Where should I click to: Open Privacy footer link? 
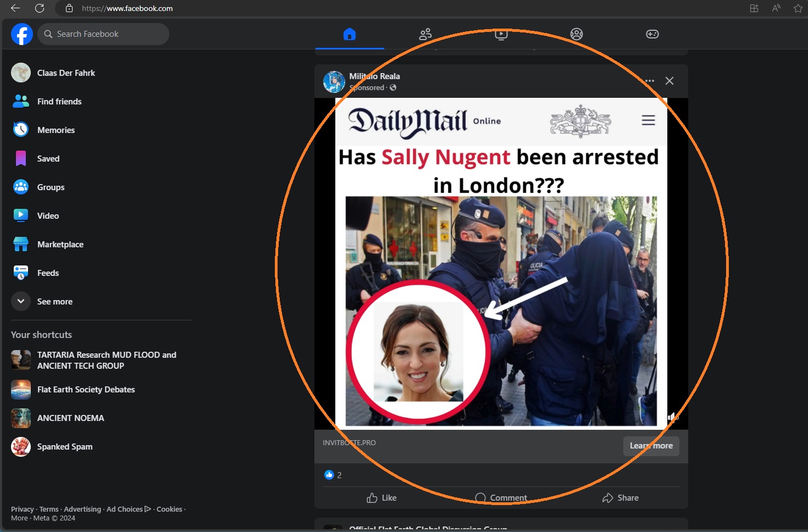click(x=22, y=509)
